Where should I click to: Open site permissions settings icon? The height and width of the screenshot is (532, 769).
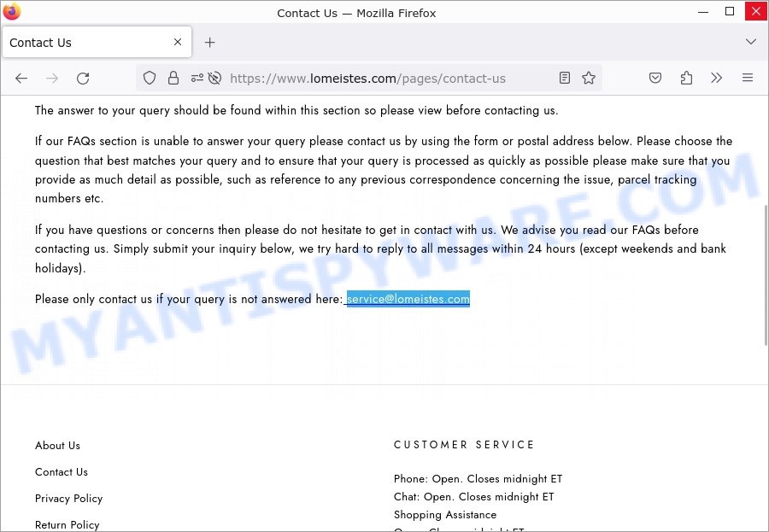[x=197, y=78]
